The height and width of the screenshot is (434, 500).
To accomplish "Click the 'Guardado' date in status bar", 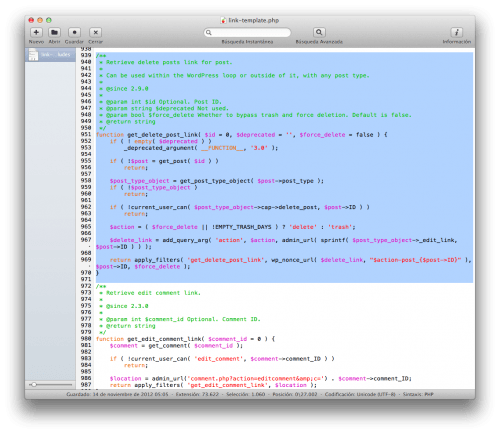I will coord(117,394).
